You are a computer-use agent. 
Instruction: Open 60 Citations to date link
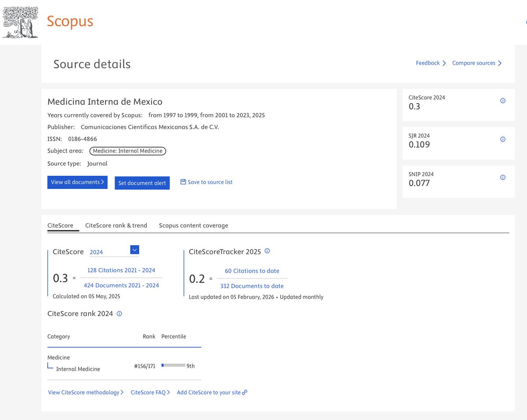(x=252, y=271)
